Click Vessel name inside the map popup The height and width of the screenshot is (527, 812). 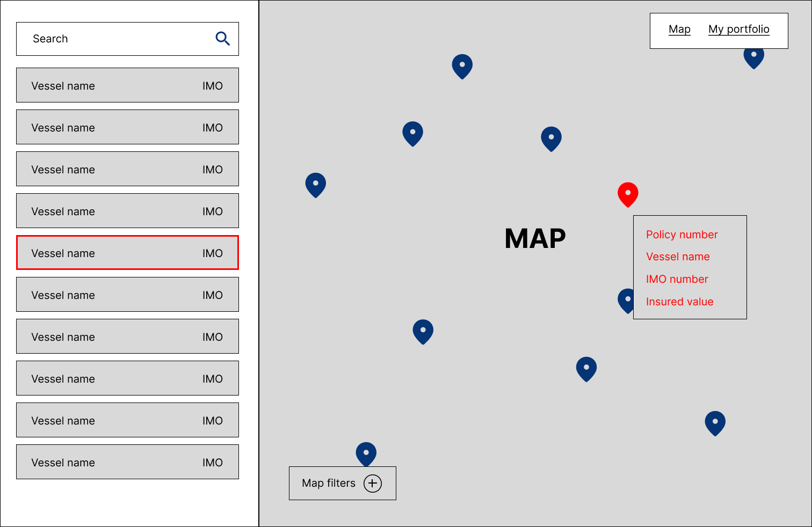[x=678, y=257]
